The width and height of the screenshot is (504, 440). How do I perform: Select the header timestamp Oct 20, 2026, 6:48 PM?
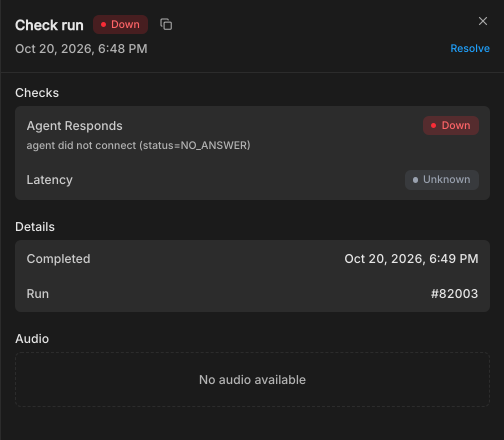[81, 49]
